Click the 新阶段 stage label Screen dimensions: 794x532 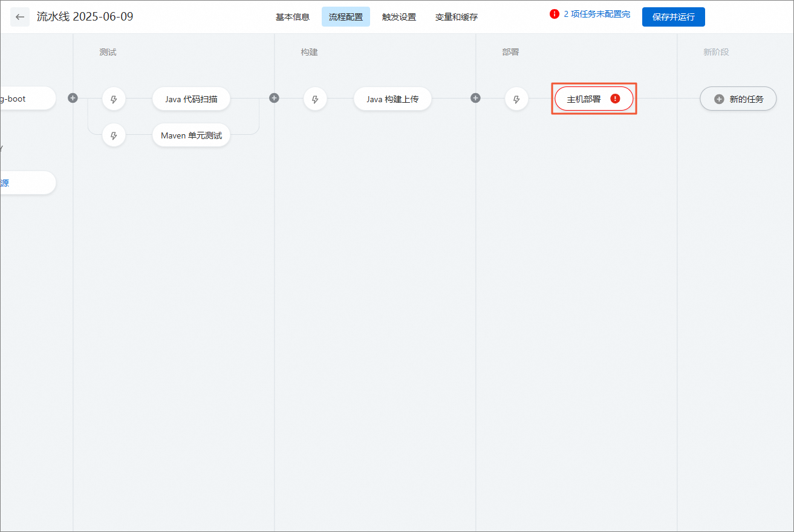716,52
